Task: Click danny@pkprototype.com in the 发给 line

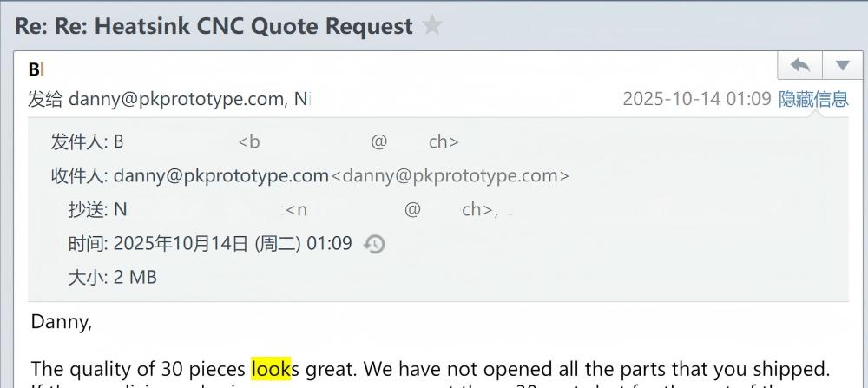Action: click(176, 99)
